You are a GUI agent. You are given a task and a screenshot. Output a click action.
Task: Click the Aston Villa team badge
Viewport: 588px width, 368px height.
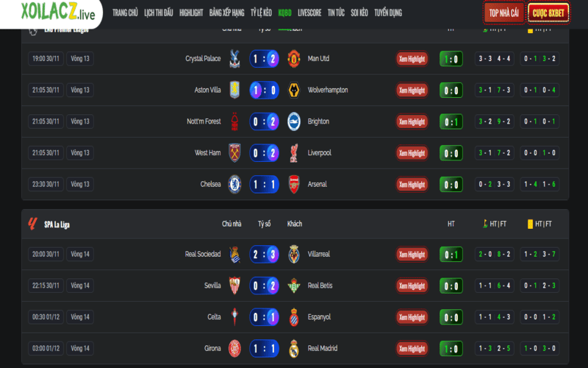click(234, 91)
